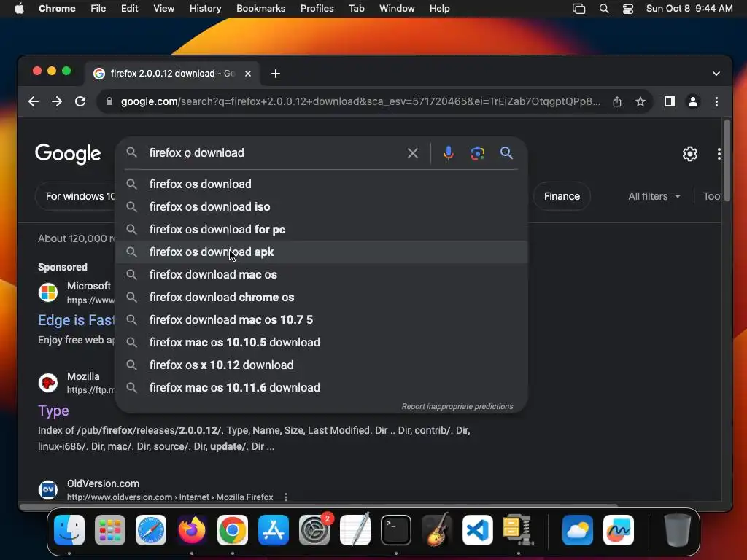Click the Chrome back arrow button
The height and width of the screenshot is (560, 747).
[x=34, y=101]
